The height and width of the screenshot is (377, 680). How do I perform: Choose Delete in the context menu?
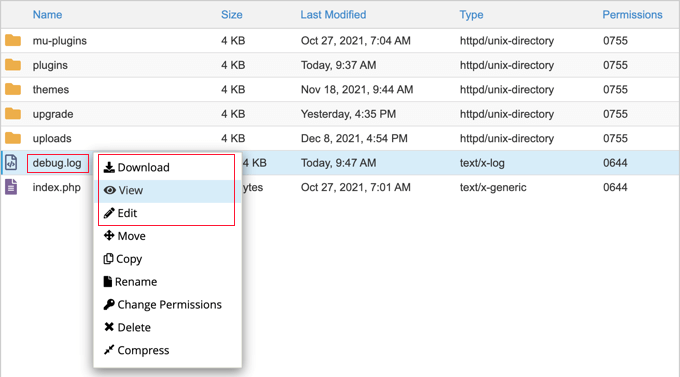(167, 328)
